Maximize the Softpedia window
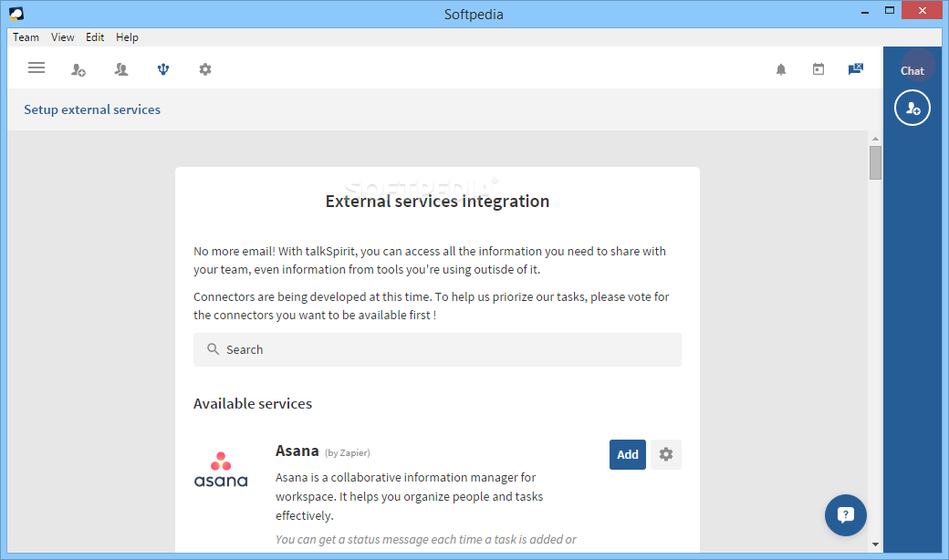This screenshot has width=949, height=560. coord(890,10)
